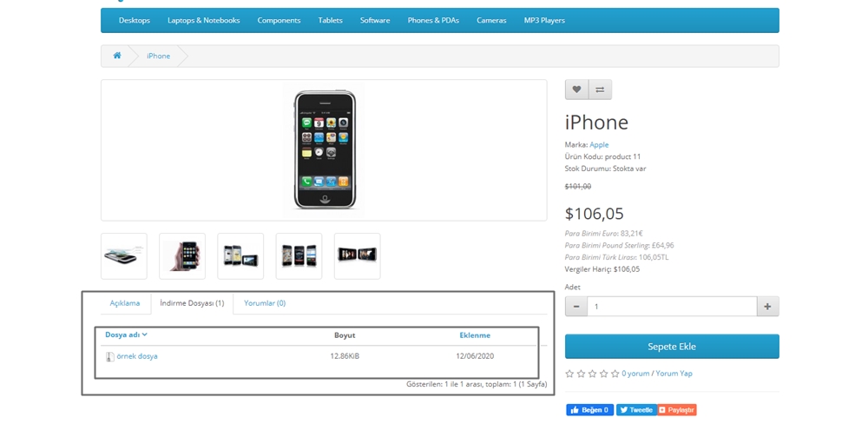Sort files by Eklenme column

tap(475, 335)
